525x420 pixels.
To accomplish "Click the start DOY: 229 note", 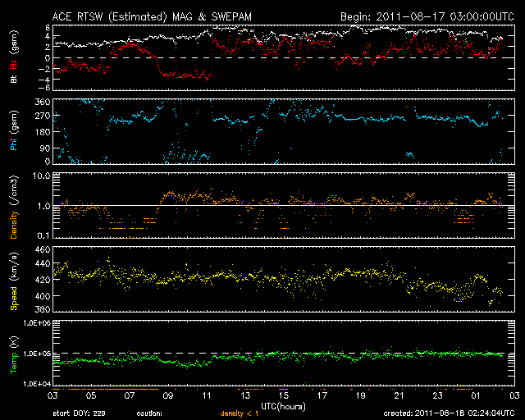I will click(x=79, y=413).
